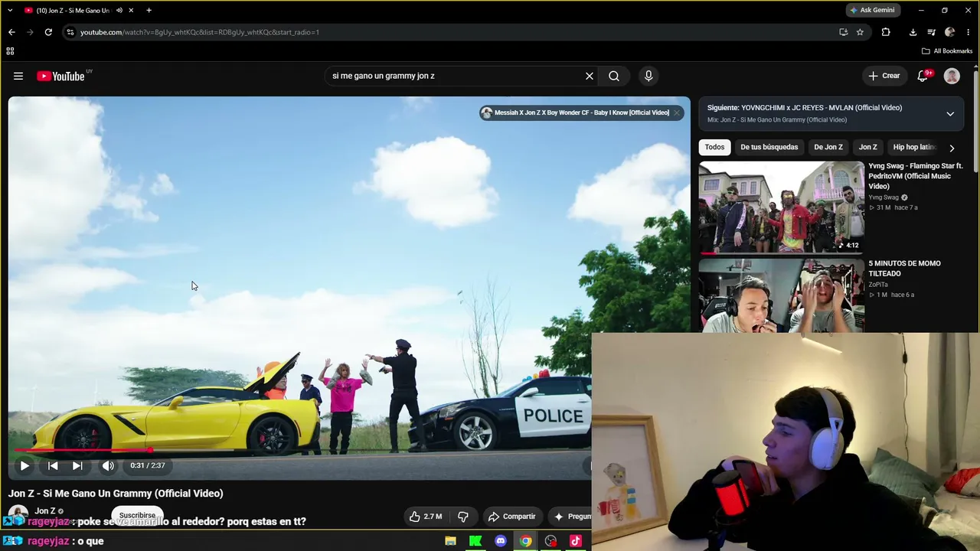
Task: Open the Crear upload menu
Action: click(x=884, y=76)
